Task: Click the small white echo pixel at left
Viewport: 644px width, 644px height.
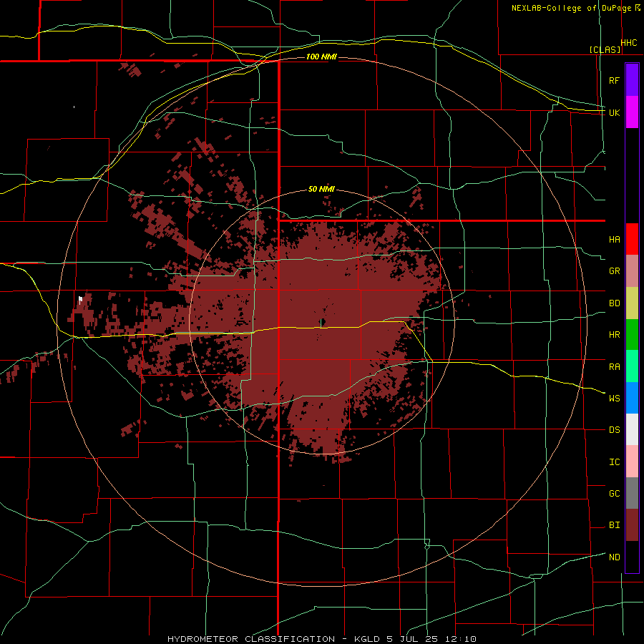Action: pos(80,299)
